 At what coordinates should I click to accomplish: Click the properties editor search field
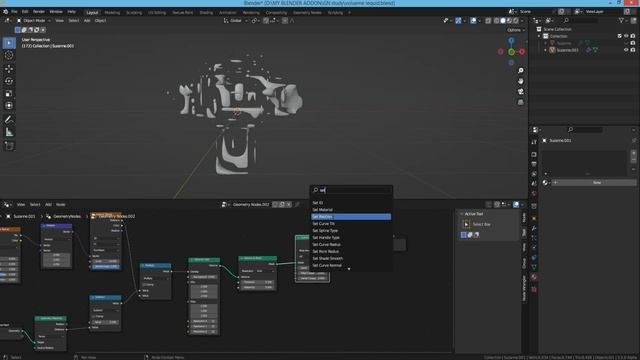coord(585,130)
